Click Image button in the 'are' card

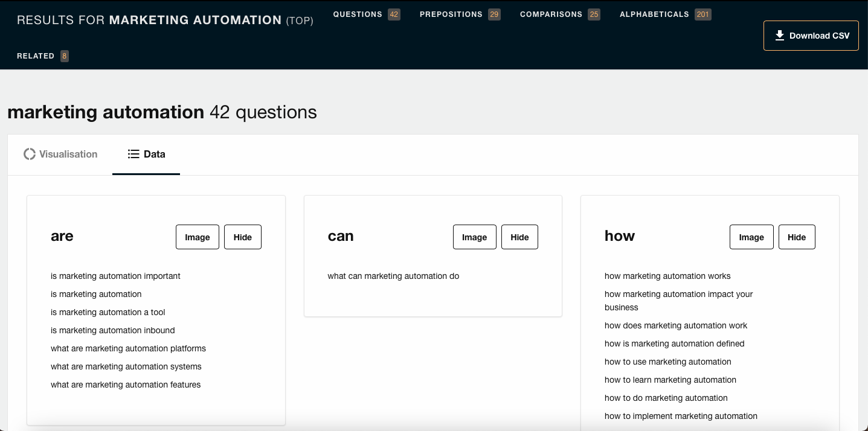click(x=197, y=237)
